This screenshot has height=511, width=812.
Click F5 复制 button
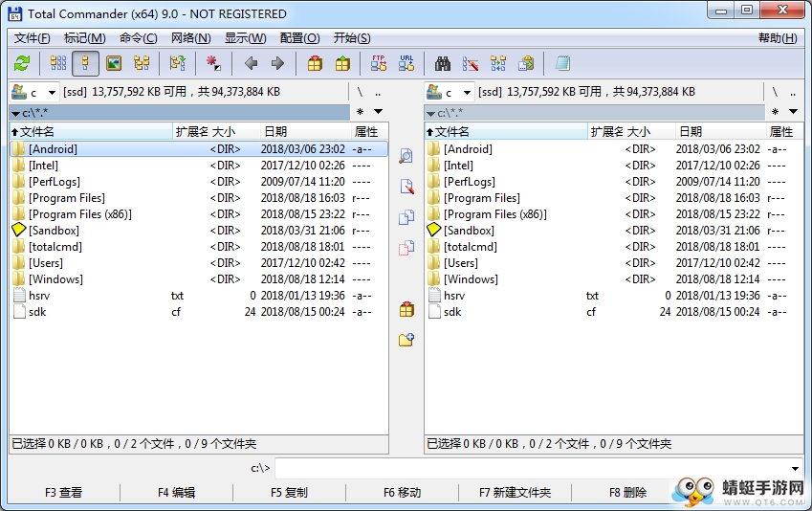point(290,493)
